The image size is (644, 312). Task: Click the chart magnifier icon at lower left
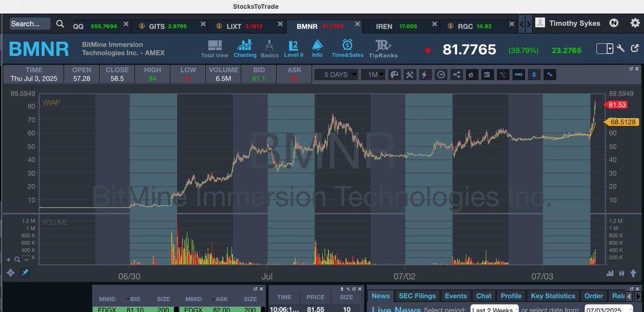tap(18, 259)
